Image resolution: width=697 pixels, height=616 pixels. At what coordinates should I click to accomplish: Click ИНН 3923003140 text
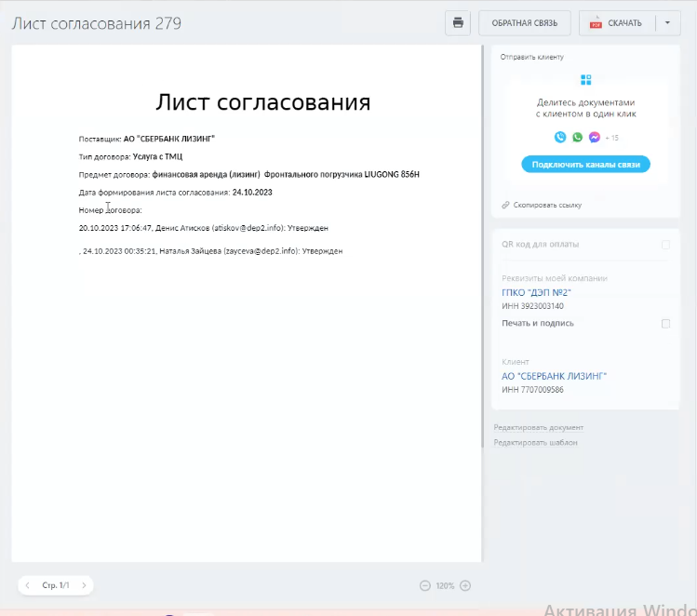click(532, 306)
